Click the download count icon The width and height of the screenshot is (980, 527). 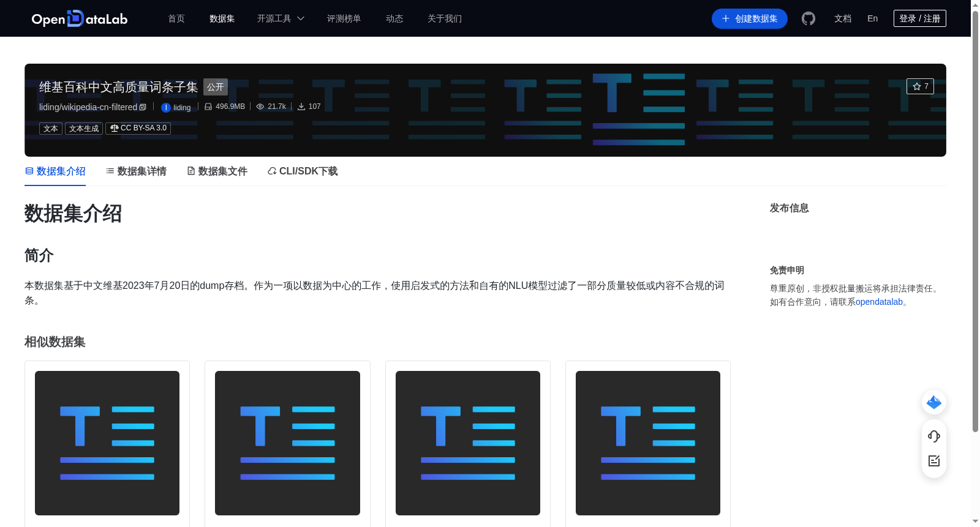pos(301,107)
